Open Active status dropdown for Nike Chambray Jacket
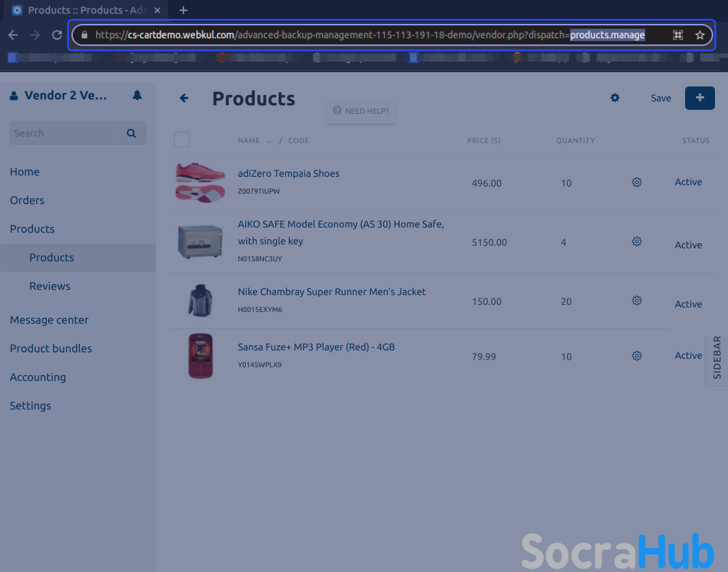This screenshot has width=728, height=572. tap(688, 304)
